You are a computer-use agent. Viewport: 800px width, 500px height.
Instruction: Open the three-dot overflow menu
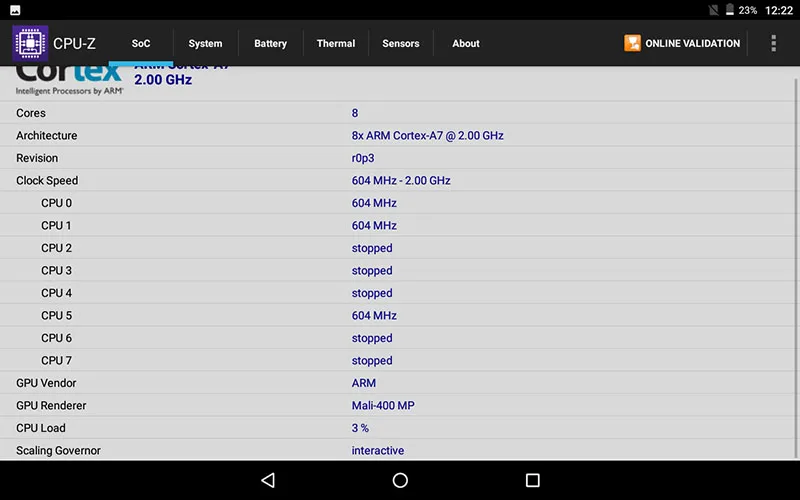pyautogui.click(x=773, y=43)
